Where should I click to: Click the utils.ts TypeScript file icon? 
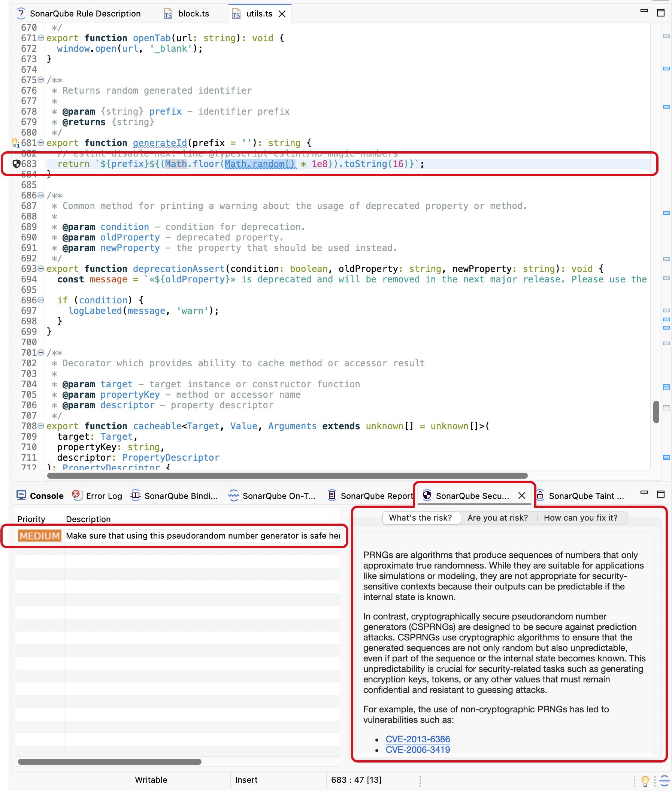pyautogui.click(x=237, y=14)
